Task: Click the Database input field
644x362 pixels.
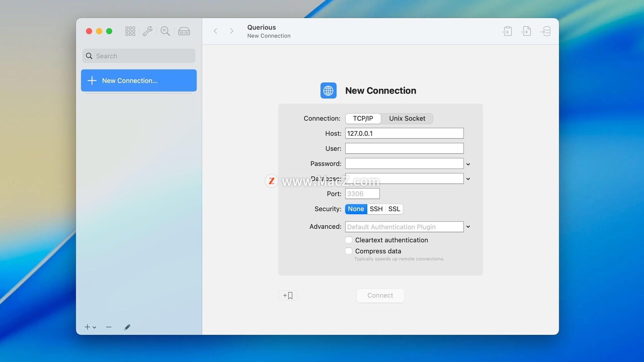Action: click(404, 179)
